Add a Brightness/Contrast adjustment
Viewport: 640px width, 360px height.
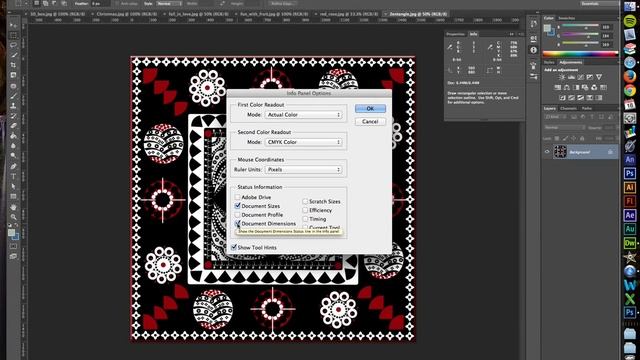pyautogui.click(x=562, y=77)
